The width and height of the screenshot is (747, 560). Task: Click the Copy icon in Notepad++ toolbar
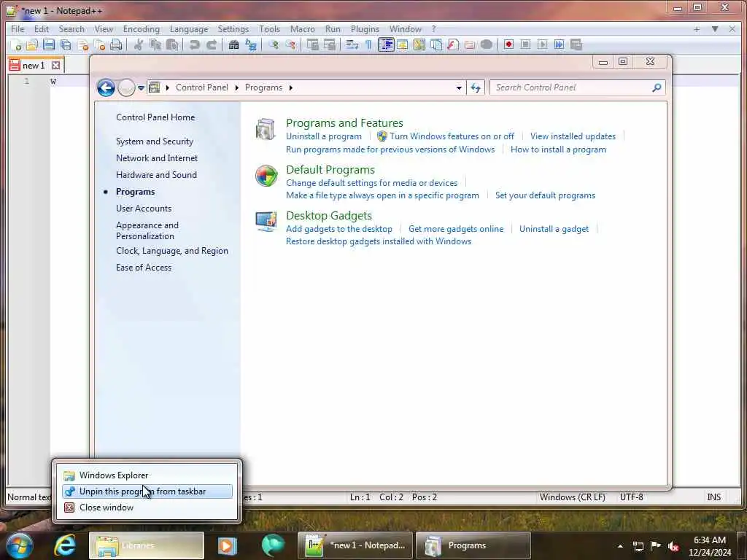click(155, 44)
